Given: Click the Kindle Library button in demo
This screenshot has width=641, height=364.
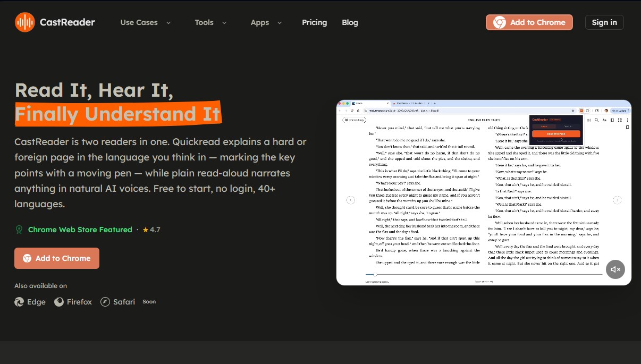Looking at the screenshot, I should tap(354, 120).
